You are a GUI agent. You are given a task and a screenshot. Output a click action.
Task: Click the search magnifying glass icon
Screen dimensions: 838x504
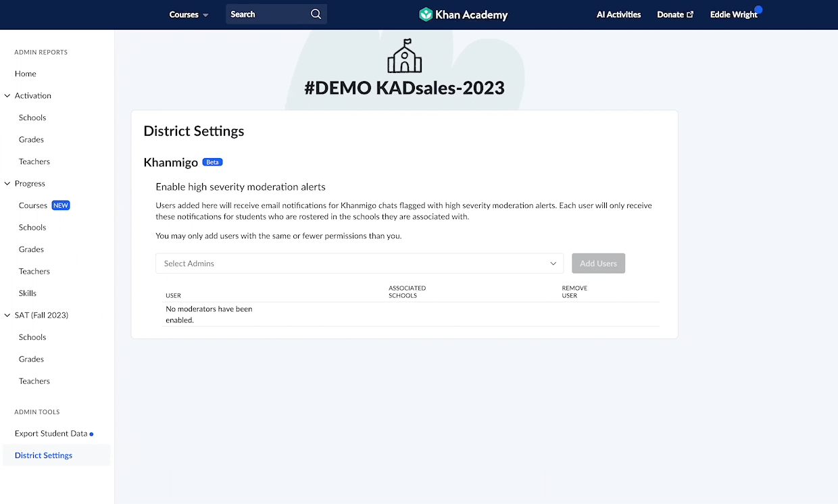[x=316, y=14]
